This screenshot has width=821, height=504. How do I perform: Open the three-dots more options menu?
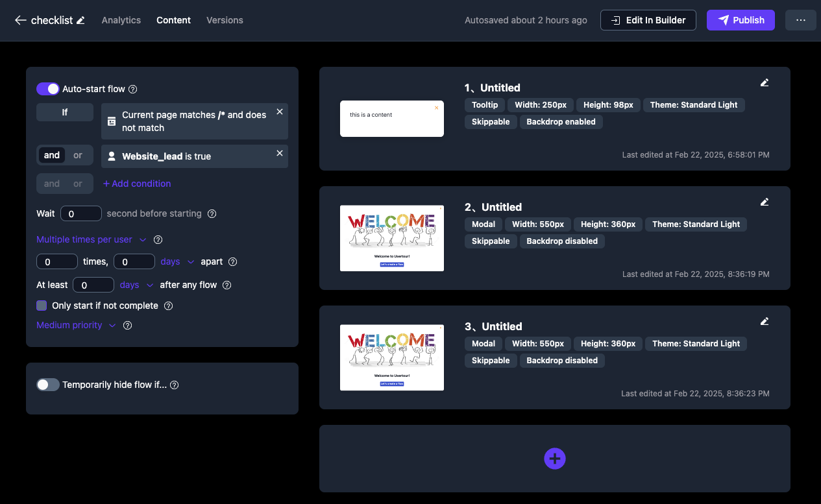(x=800, y=20)
